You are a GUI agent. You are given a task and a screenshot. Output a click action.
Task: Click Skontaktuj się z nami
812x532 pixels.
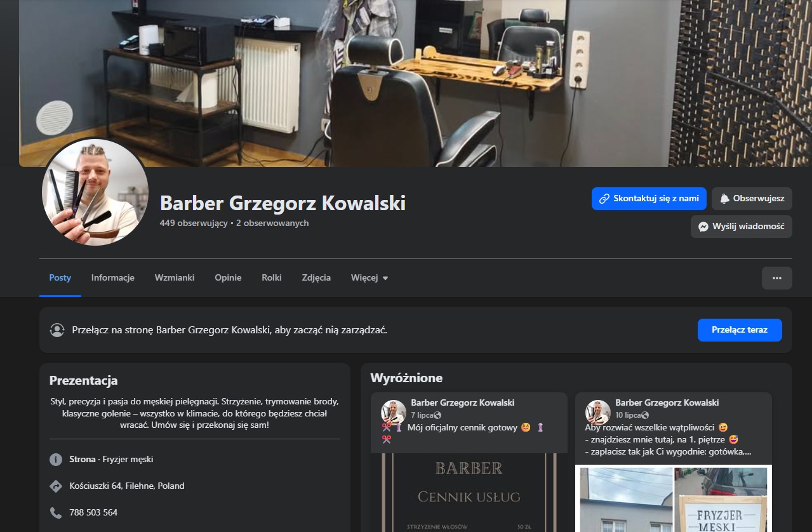[648, 199]
